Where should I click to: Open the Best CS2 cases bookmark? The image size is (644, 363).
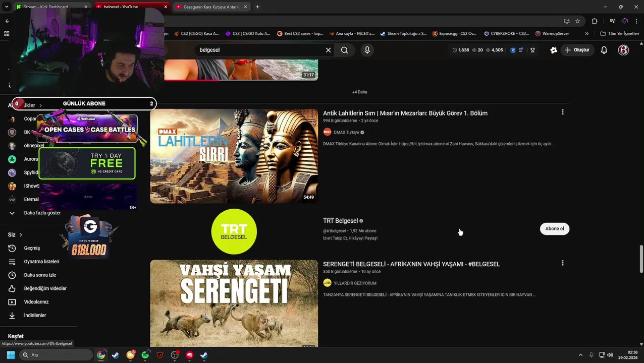coord(300,34)
